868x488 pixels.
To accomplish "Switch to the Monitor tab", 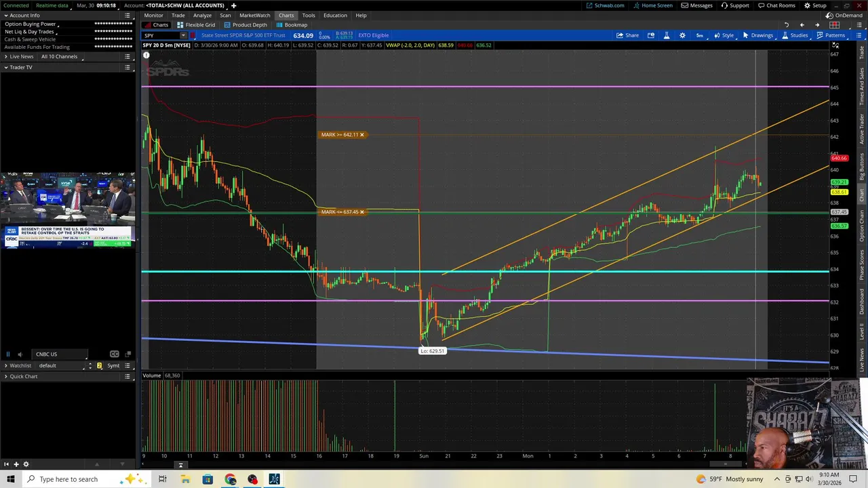I will [x=153, y=15].
